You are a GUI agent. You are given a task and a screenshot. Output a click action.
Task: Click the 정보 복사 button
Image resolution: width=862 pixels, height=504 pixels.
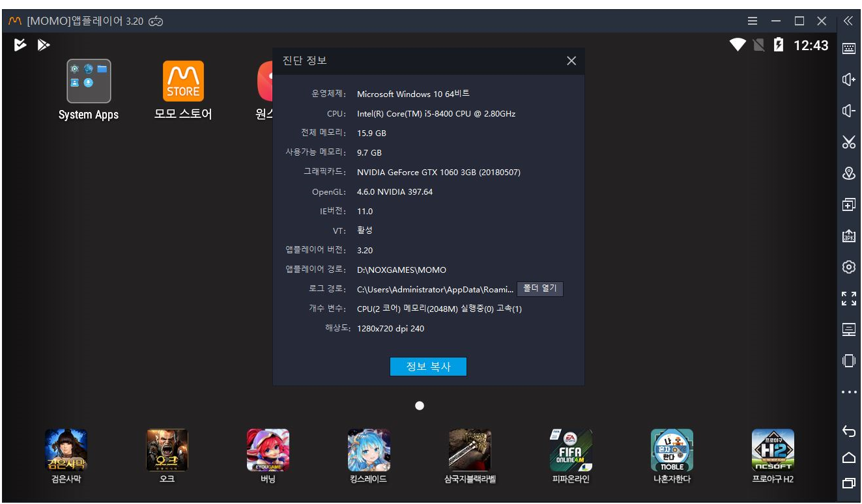[428, 367]
